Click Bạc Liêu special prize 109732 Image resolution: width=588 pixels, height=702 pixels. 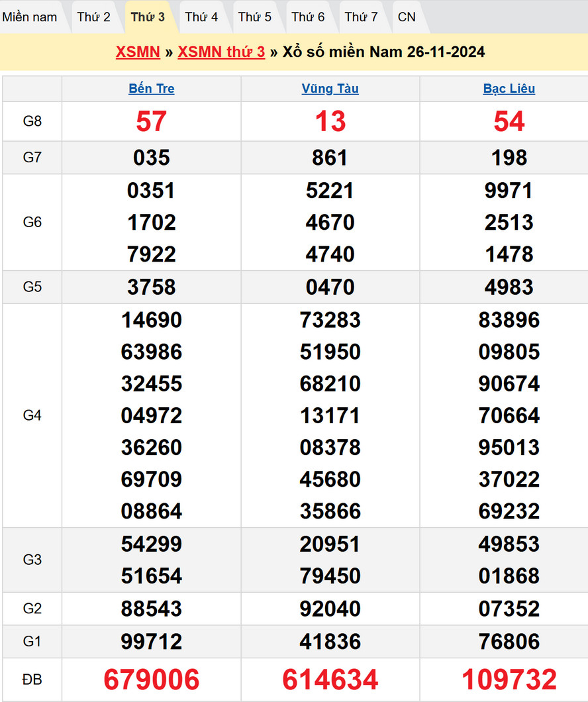tap(509, 679)
